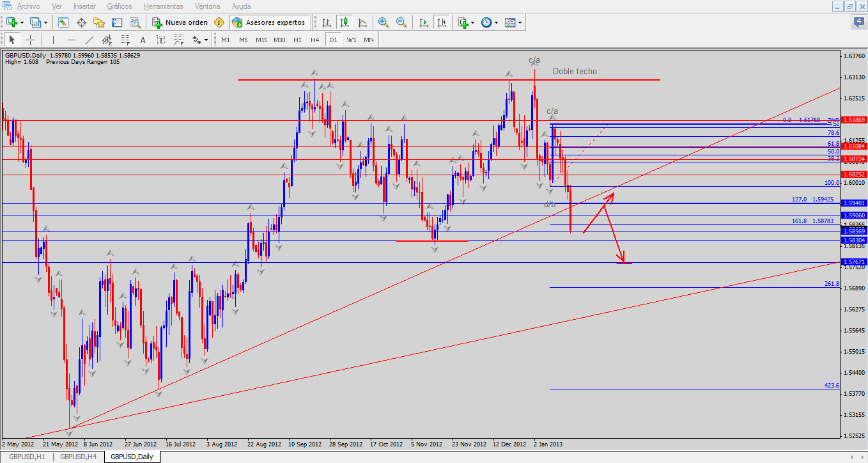
Task: Open the Profiles tool
Action: [35, 22]
